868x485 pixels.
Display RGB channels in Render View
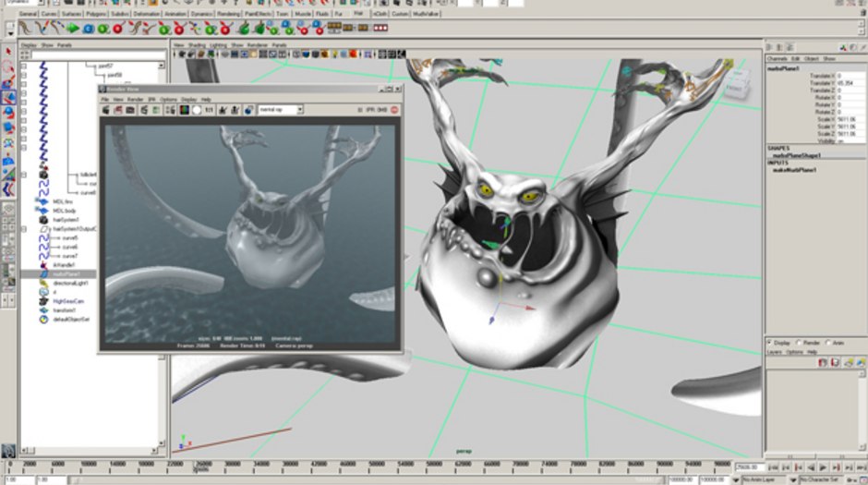point(184,110)
